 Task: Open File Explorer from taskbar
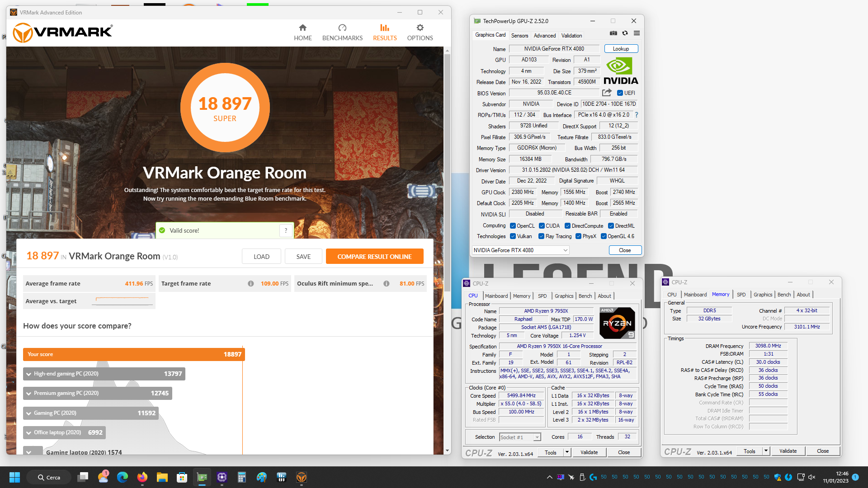162,477
